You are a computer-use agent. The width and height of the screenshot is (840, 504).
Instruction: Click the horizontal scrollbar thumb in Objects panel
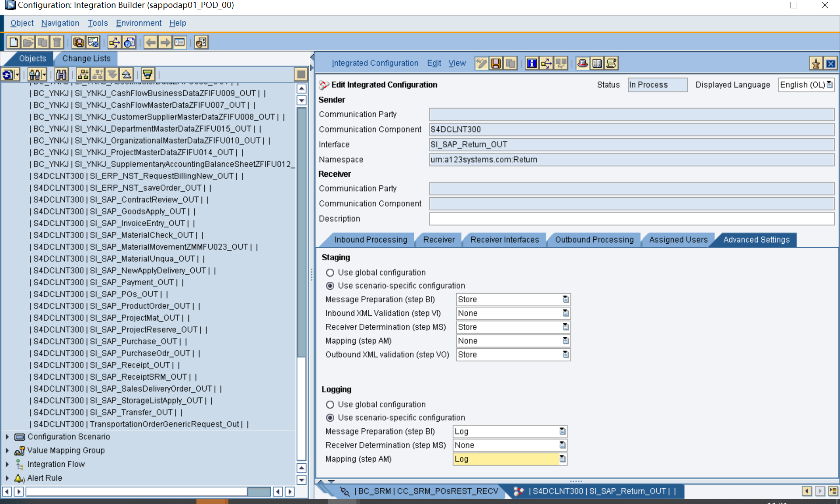[x=259, y=492]
